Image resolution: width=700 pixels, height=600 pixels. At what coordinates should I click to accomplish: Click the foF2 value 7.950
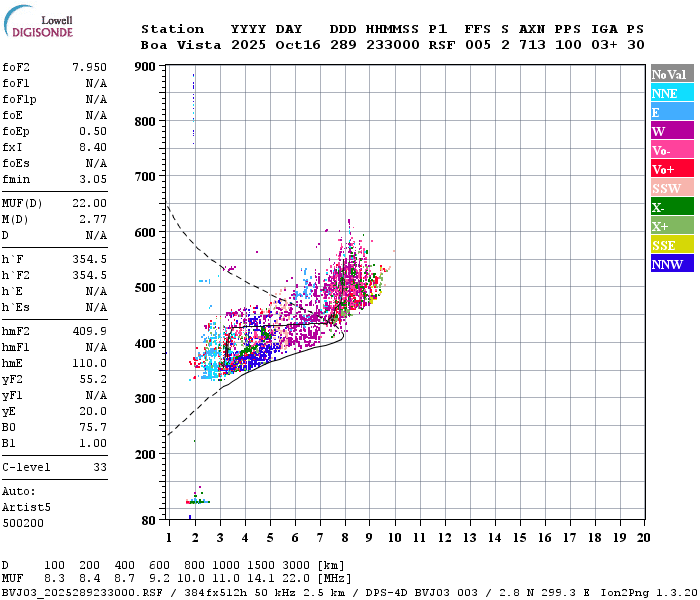pos(89,67)
